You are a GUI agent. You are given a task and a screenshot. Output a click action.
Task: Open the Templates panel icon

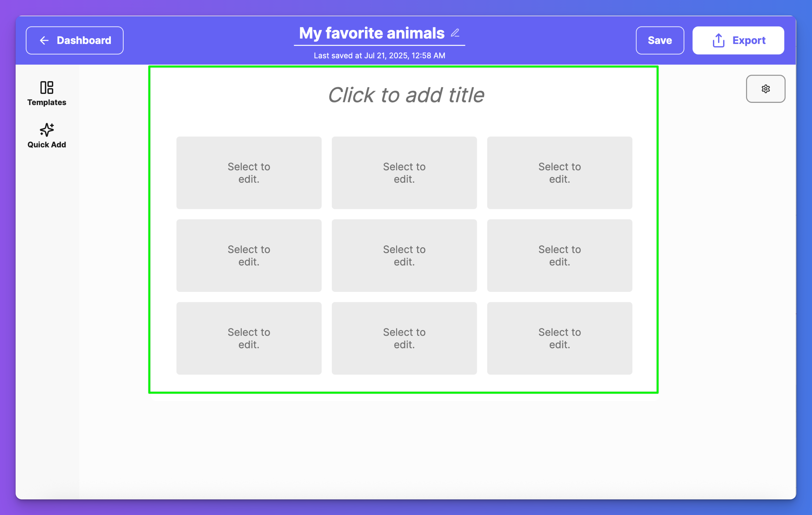pyautogui.click(x=46, y=88)
